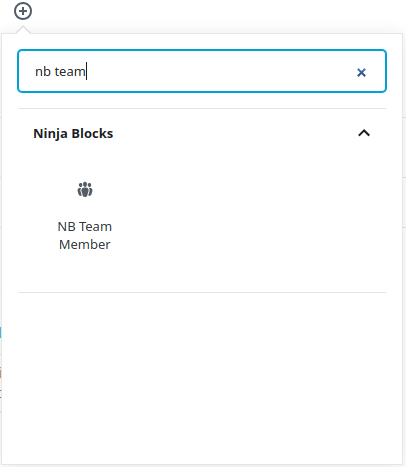The height and width of the screenshot is (467, 406).
Task: Toggle the Ninja Blocks panel header
Action: (202, 133)
